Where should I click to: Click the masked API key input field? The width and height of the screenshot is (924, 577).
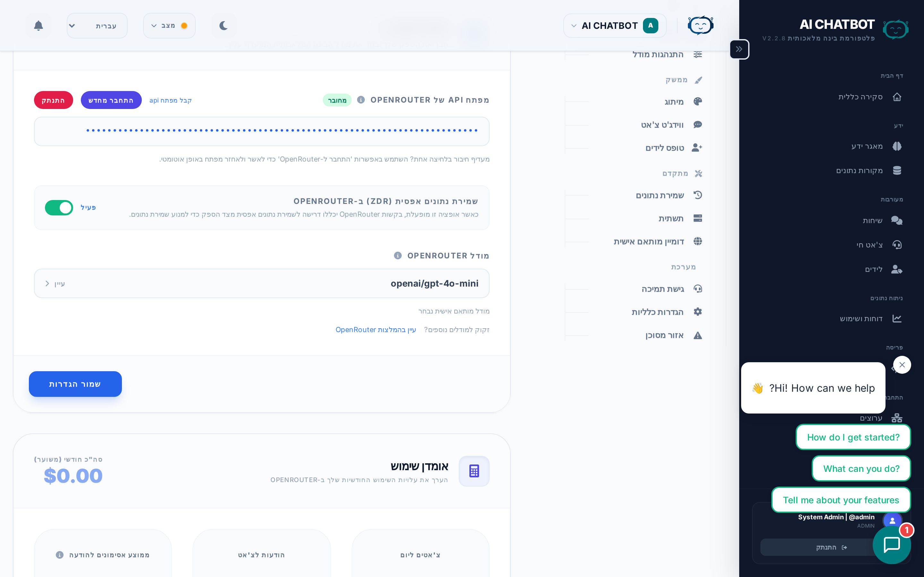[261, 131]
